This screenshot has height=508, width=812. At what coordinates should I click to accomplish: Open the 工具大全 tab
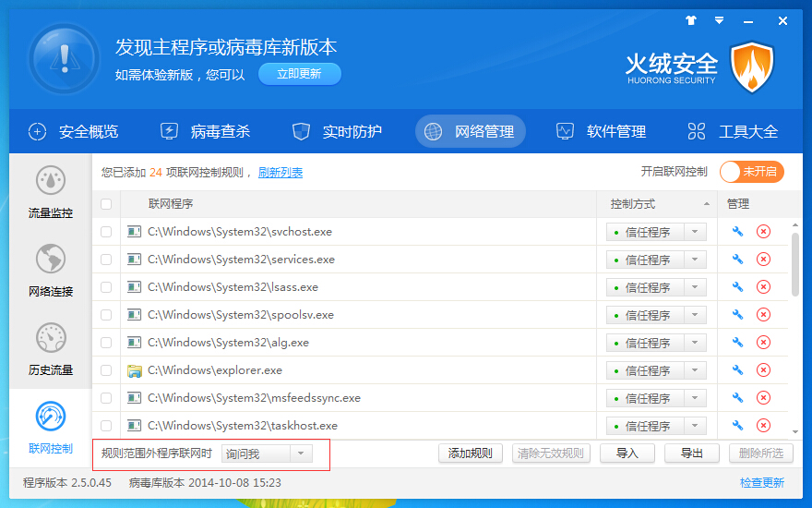point(733,131)
